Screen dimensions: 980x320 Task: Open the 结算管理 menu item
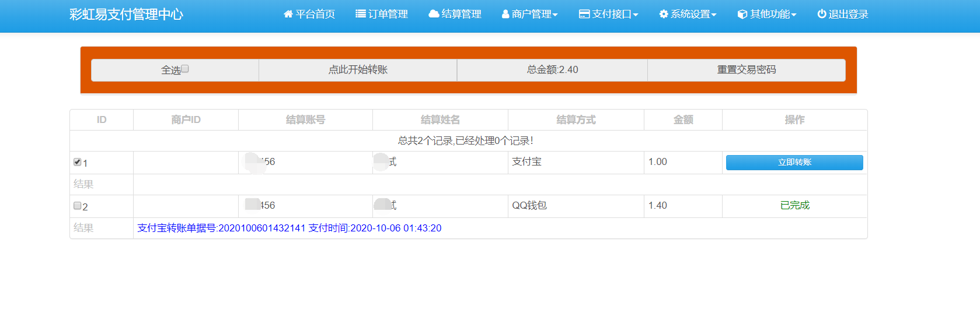click(x=455, y=14)
